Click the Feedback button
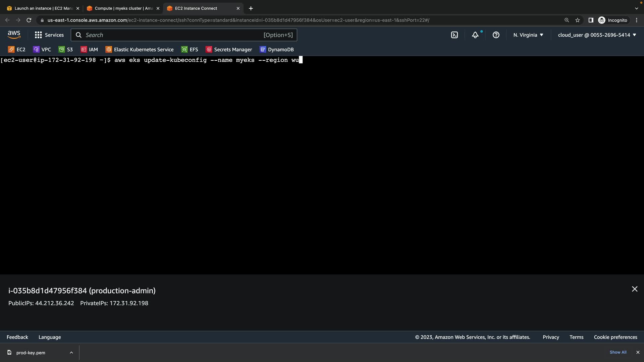644x362 pixels. click(17, 337)
